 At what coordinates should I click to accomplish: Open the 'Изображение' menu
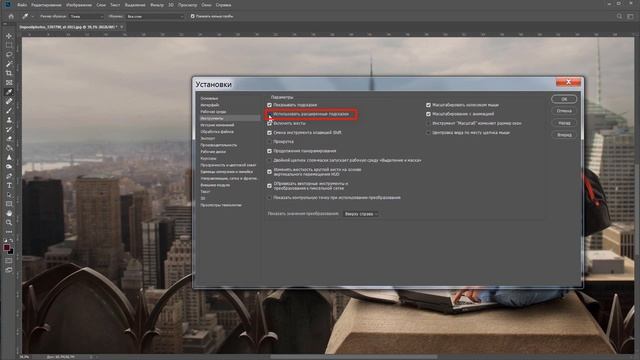point(79,5)
